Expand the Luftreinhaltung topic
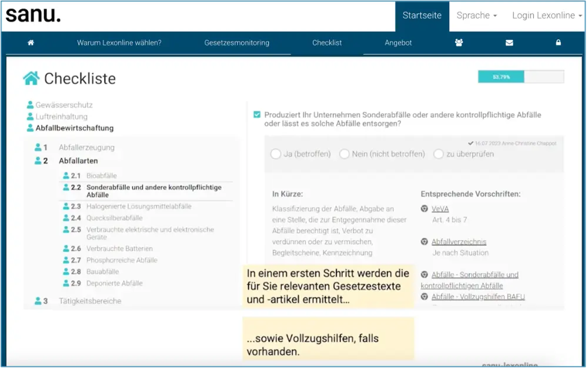The image size is (588, 369). tap(62, 117)
